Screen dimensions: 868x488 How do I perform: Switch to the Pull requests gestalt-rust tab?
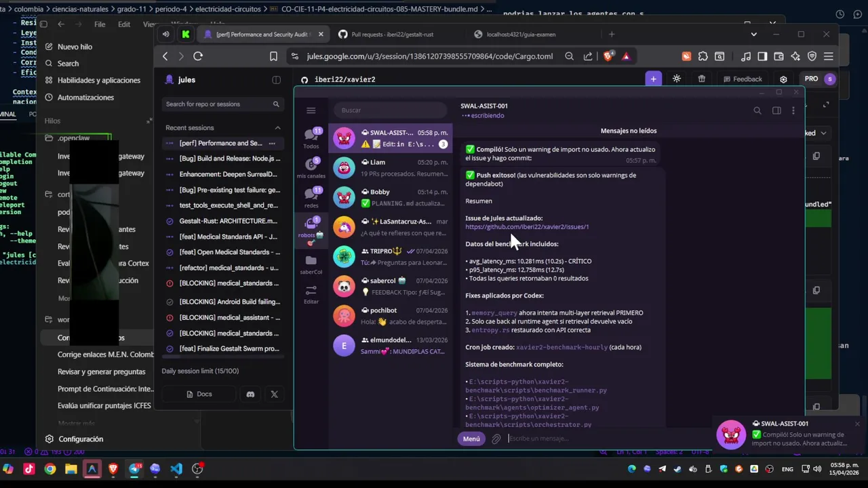pos(393,35)
